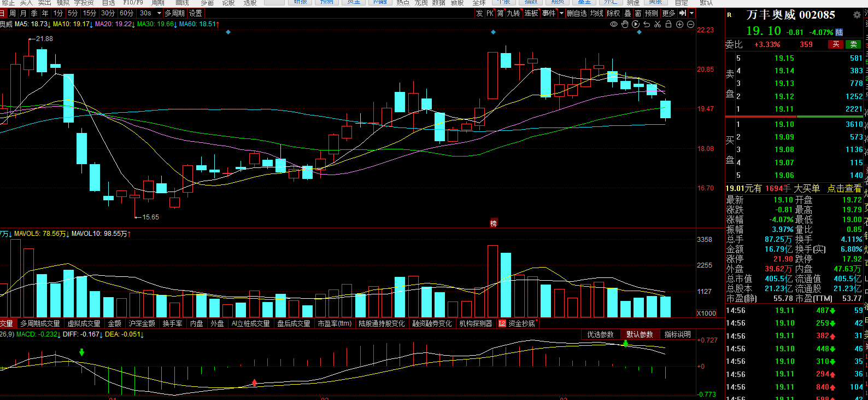Click the 榜 marker on the chart
The height and width of the screenshot is (400, 868).
coord(493,223)
